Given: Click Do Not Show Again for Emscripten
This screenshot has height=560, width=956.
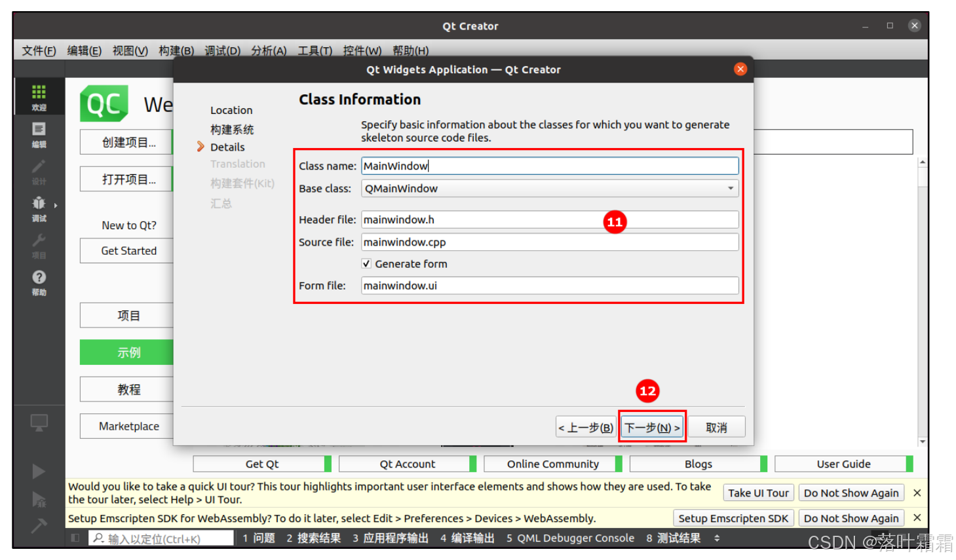Looking at the screenshot, I should click(851, 518).
